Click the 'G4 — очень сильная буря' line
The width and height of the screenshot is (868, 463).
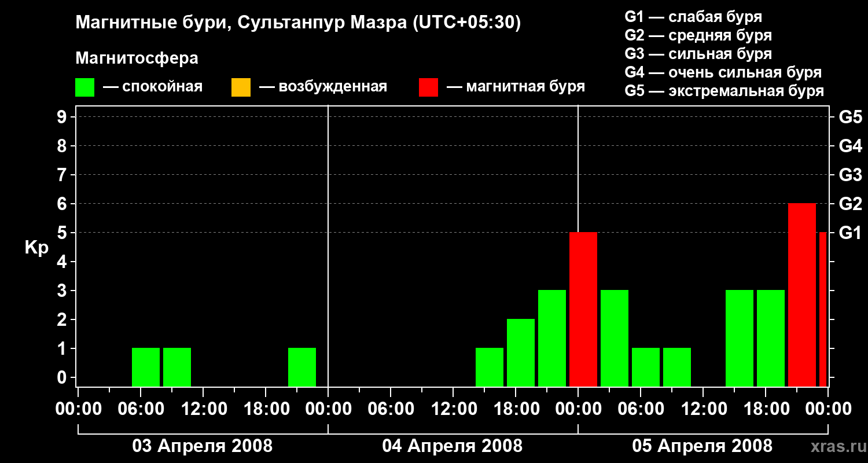click(723, 72)
